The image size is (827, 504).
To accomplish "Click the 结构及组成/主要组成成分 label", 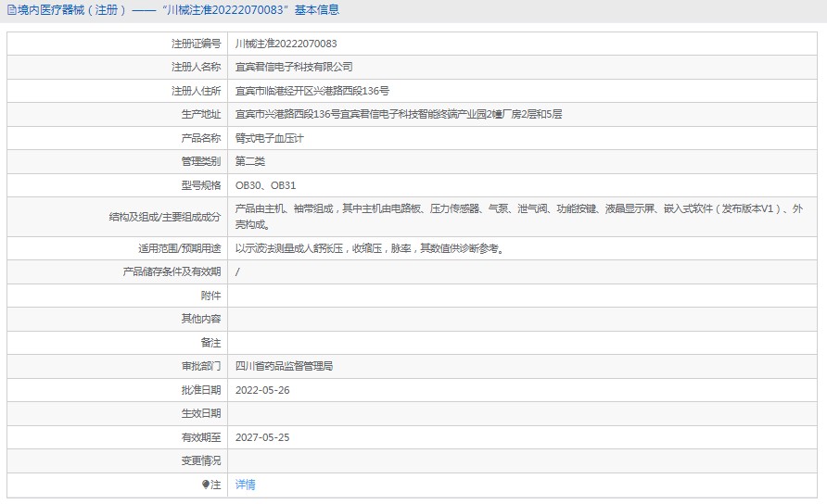I will [165, 217].
